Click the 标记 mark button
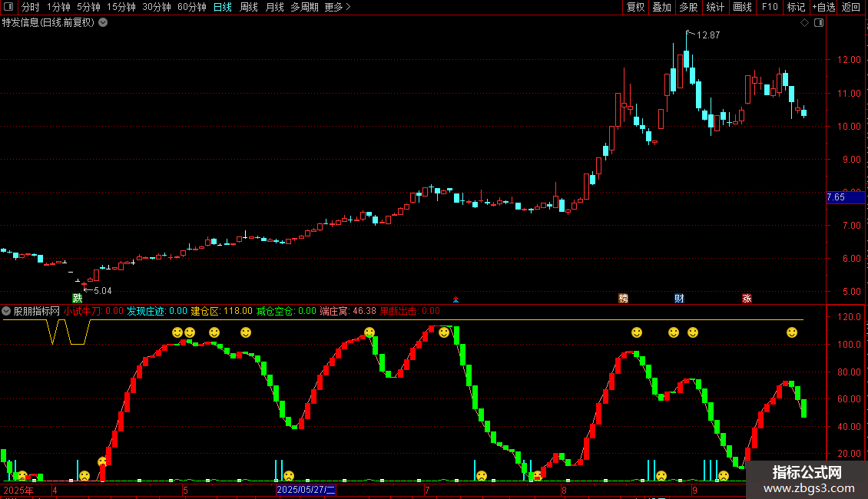Screen dimensions: 868x499 coord(796,7)
